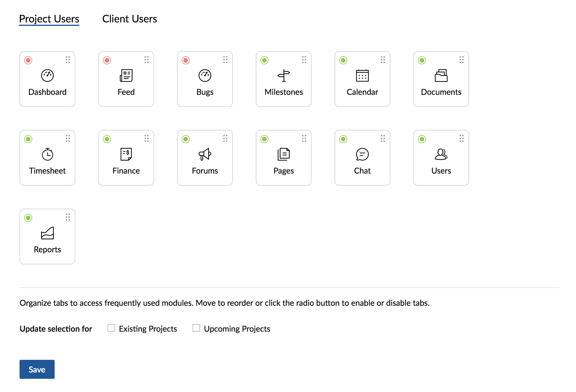
Task: Click the Forums megaphone icon
Action: coord(205,154)
